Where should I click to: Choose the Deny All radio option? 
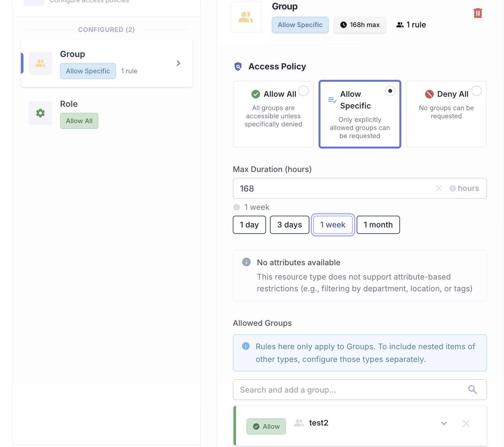[x=476, y=91]
